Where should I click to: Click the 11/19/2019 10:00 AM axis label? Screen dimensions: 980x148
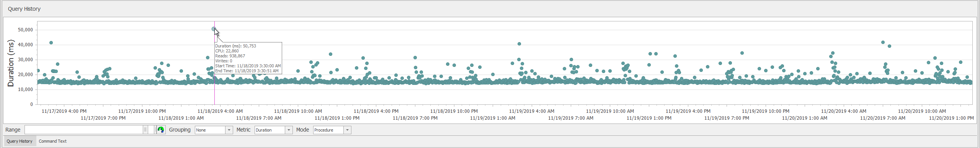(610, 111)
